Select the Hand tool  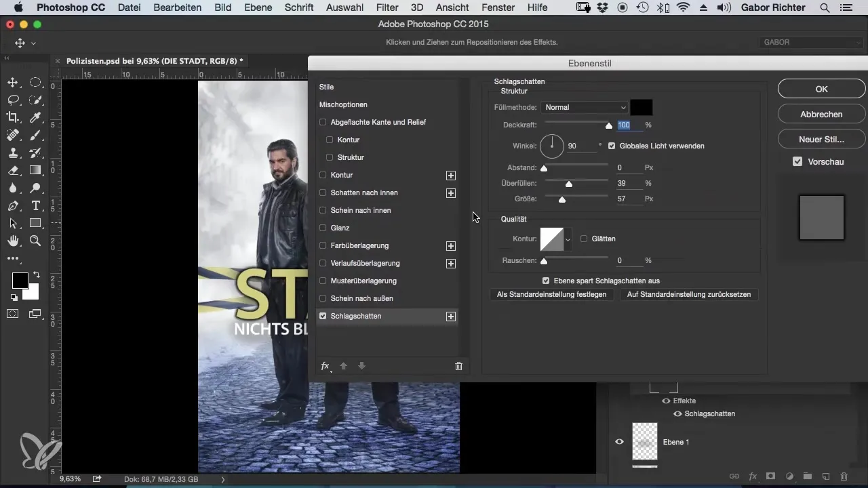[x=12, y=241]
